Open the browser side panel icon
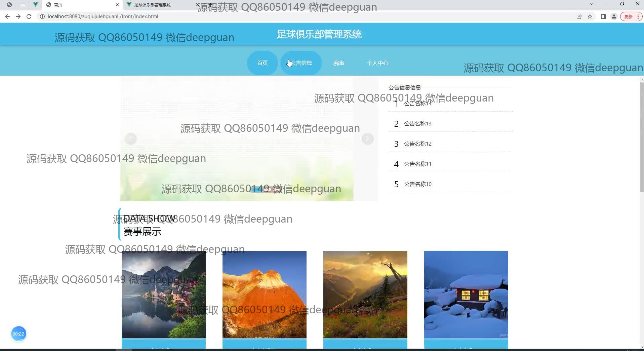This screenshot has width=644, height=351. coord(603,16)
